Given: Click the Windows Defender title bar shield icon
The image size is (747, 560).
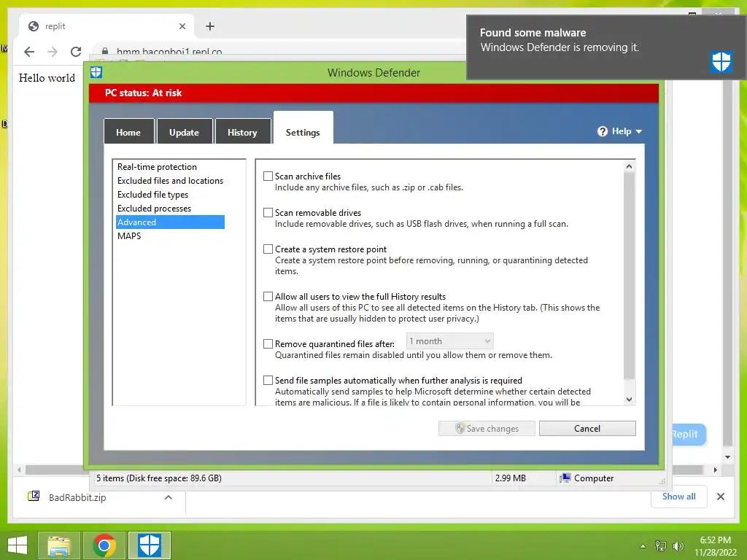Looking at the screenshot, I should pos(96,72).
